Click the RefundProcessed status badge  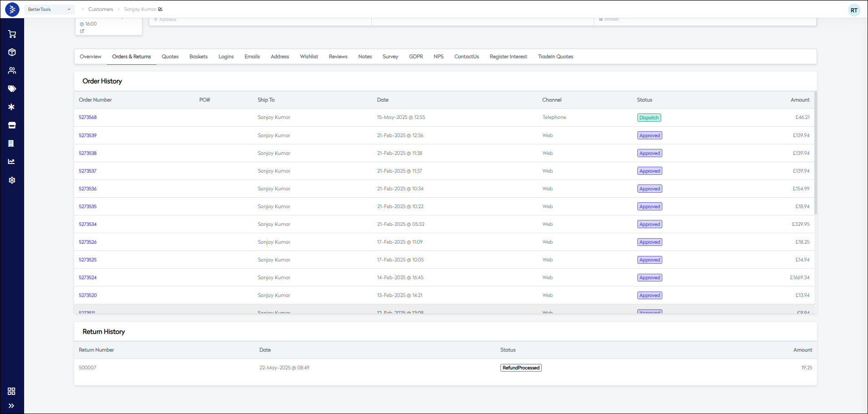[x=521, y=368]
